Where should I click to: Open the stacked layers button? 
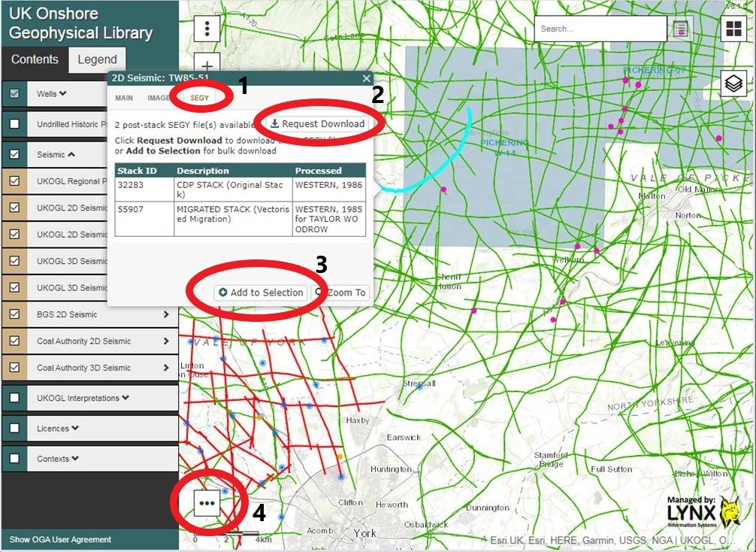pyautogui.click(x=733, y=83)
